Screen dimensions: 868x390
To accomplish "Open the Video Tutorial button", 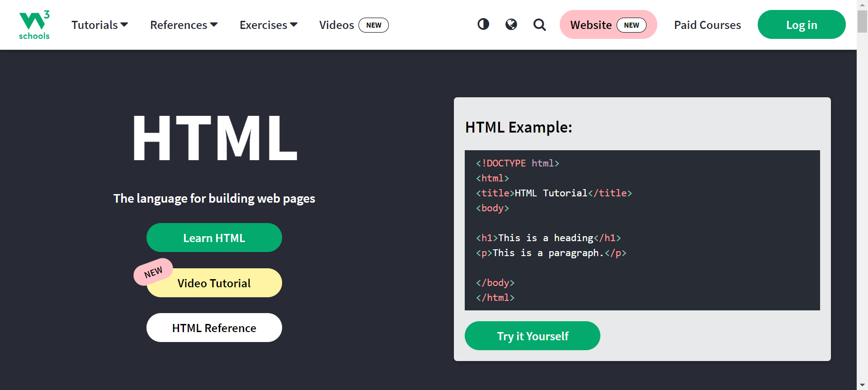I will pos(214,283).
